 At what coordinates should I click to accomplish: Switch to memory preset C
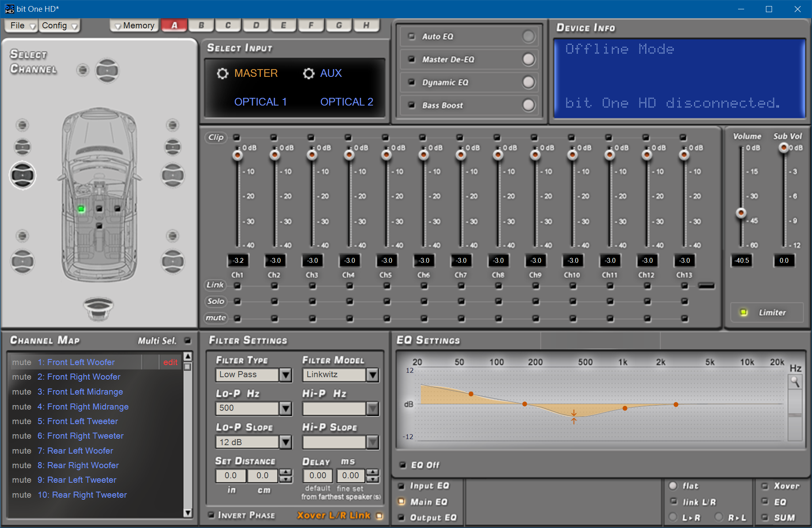tap(228, 25)
